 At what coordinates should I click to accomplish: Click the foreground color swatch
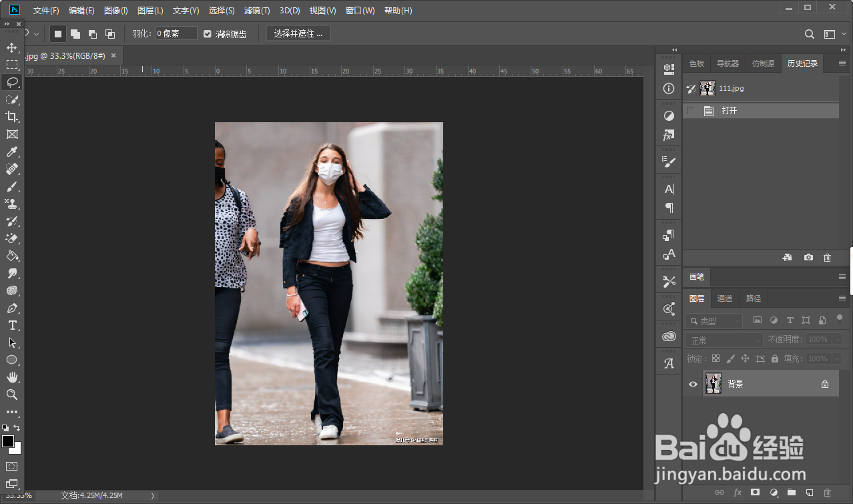pos(8,441)
